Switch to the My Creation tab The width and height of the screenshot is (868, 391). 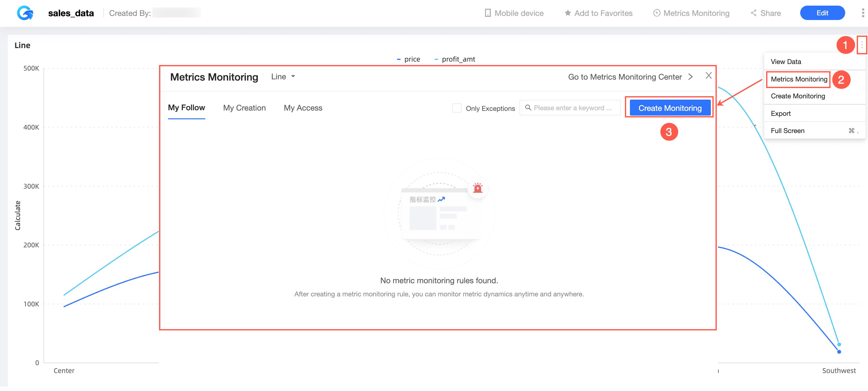click(x=244, y=107)
